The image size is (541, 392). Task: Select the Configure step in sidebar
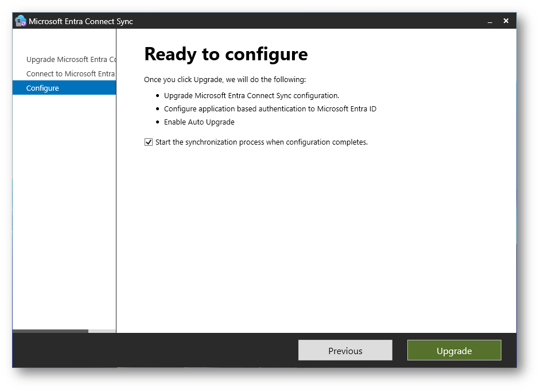(x=64, y=88)
